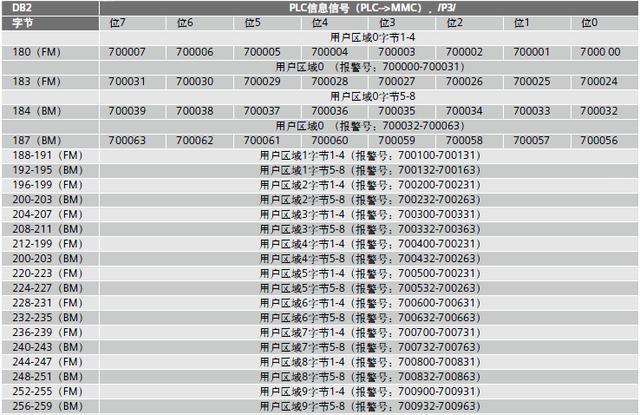
Task: Select the 位1 column header
Action: click(522, 23)
